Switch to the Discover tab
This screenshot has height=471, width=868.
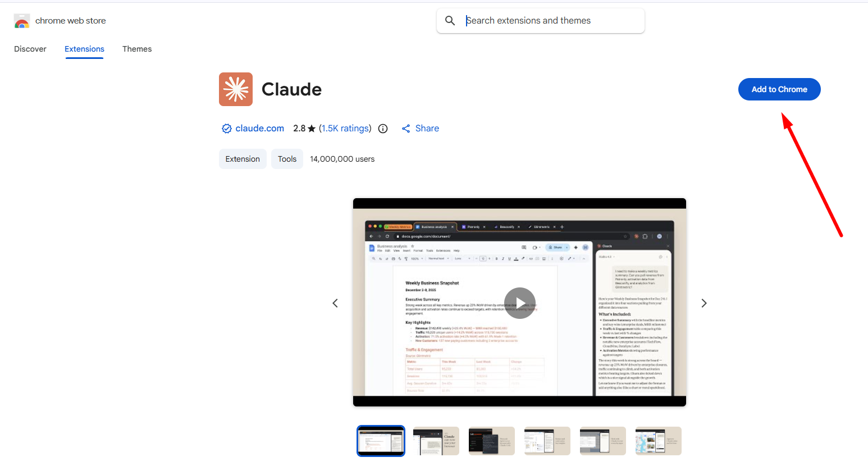[30, 49]
